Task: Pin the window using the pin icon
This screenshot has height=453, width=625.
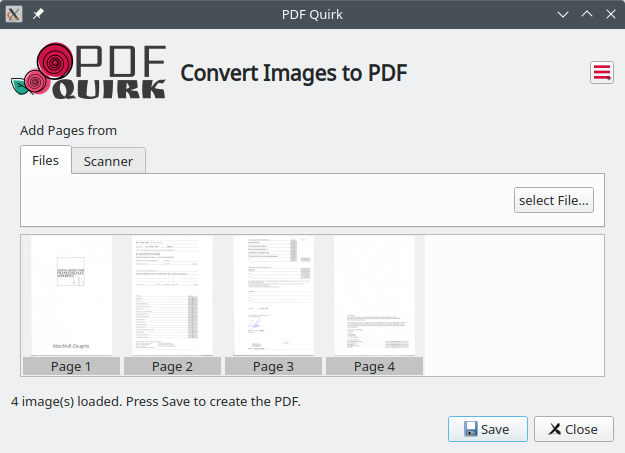Action: [38, 14]
